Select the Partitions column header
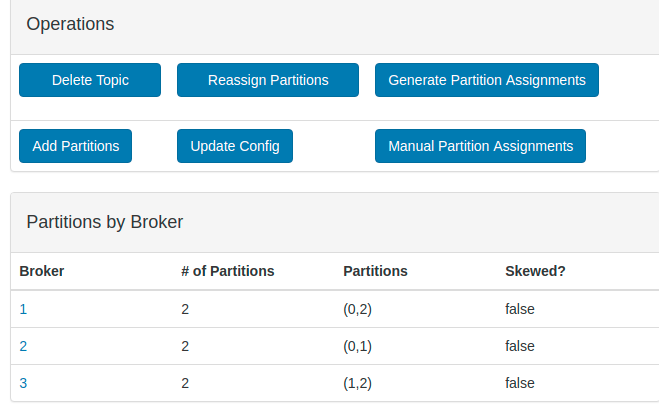The width and height of the screenshot is (659, 416). [375, 271]
